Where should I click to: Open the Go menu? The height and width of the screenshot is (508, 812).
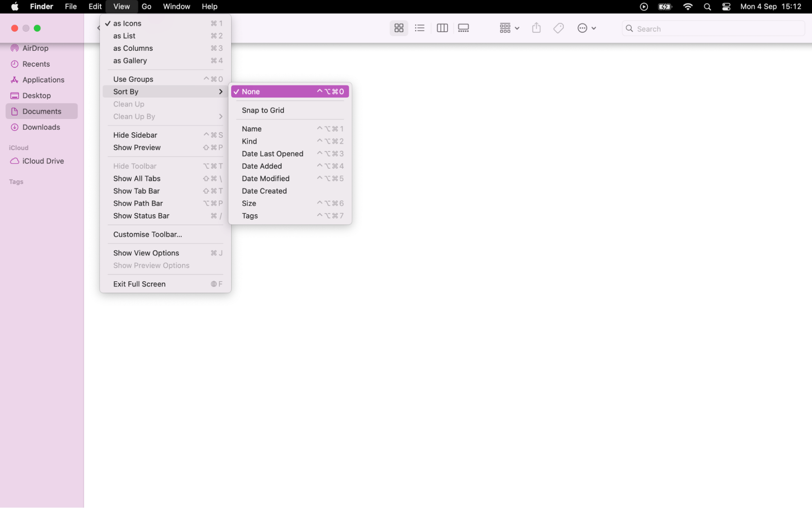pos(146,7)
